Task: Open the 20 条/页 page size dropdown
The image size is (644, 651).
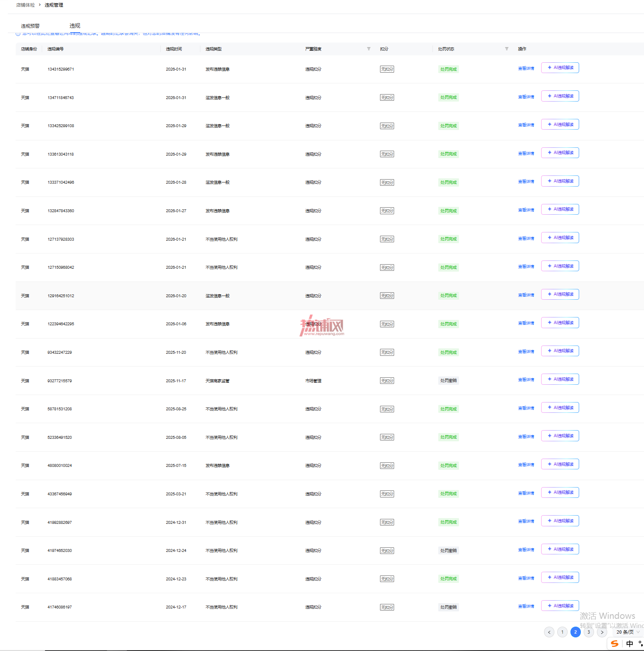Action: coord(628,632)
